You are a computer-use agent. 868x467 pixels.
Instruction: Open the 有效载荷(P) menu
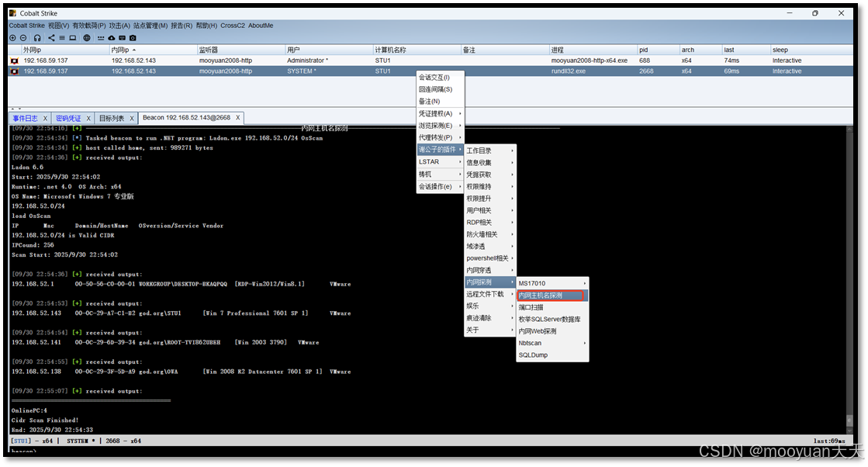pyautogui.click(x=89, y=26)
